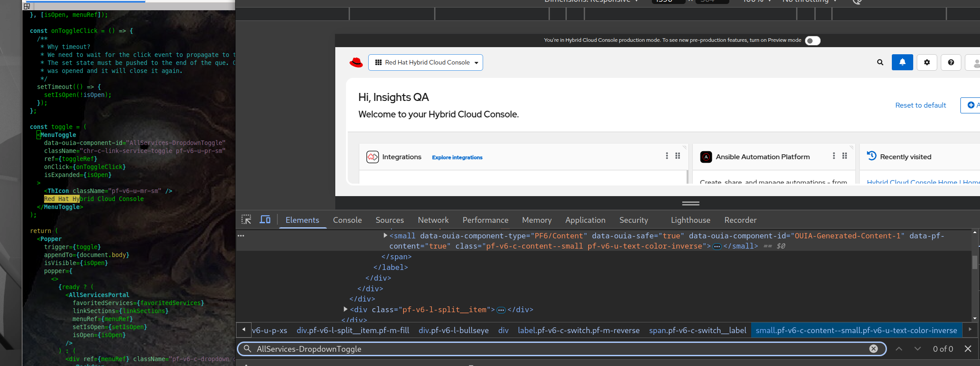The width and height of the screenshot is (980, 366).
Task: Select div.pf-v6-l-split__item.pf-m-fill breadcrumb
Action: tap(353, 330)
